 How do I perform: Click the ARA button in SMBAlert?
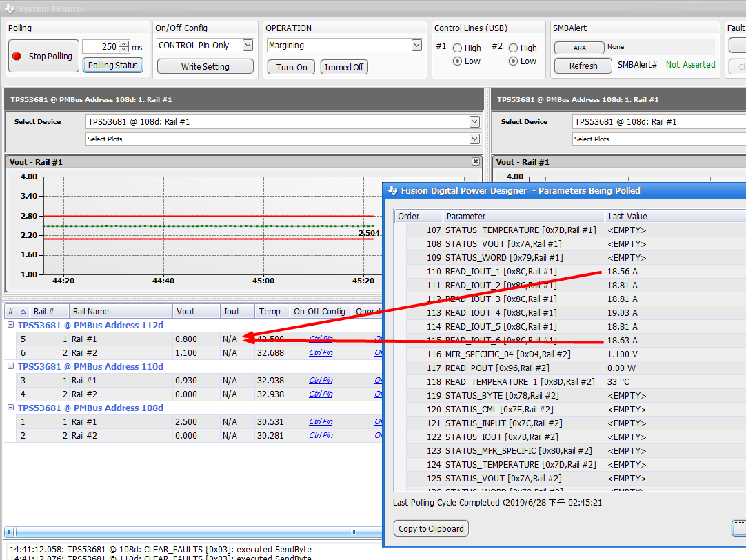tap(579, 48)
